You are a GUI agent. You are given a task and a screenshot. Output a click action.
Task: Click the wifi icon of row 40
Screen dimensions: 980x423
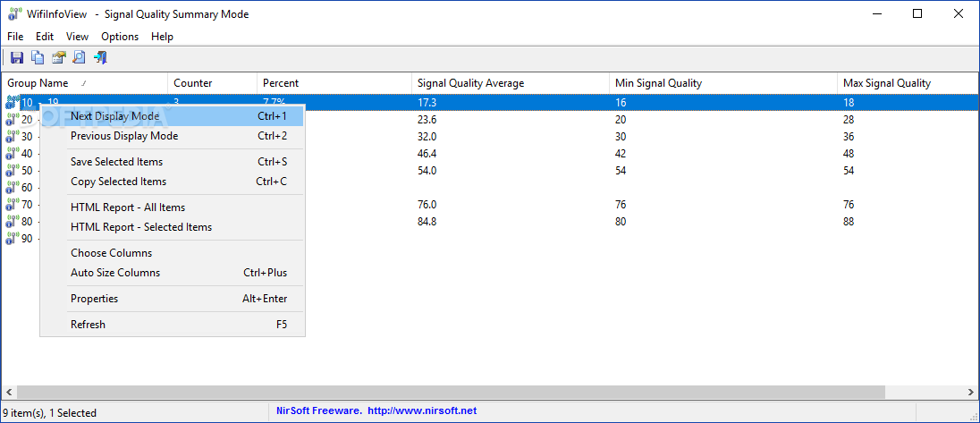(x=12, y=153)
